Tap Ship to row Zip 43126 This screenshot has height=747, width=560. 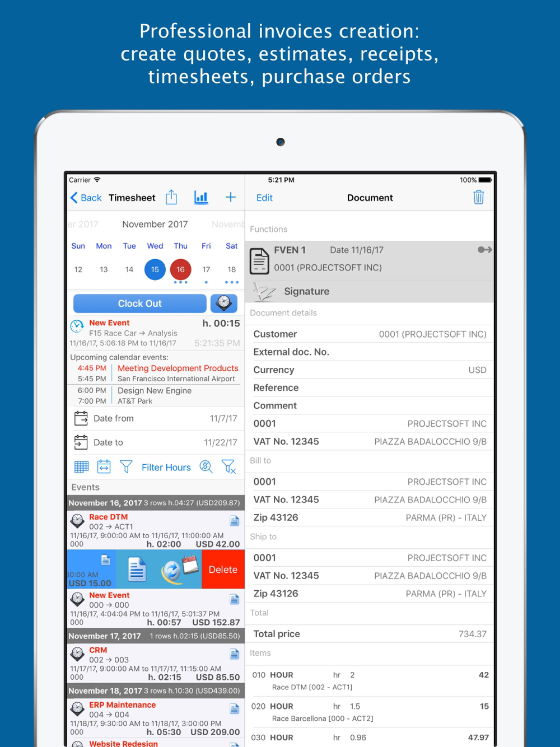point(370,594)
